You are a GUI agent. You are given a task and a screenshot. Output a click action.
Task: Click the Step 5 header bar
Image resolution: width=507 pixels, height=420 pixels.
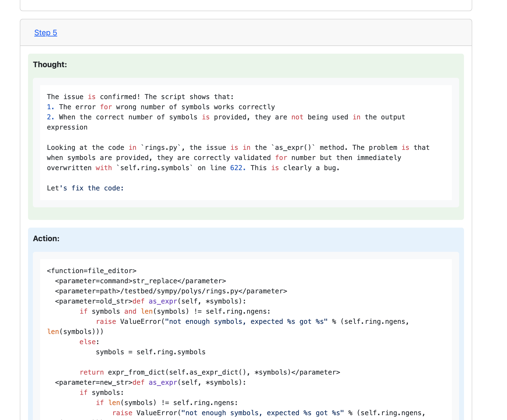tap(242, 33)
